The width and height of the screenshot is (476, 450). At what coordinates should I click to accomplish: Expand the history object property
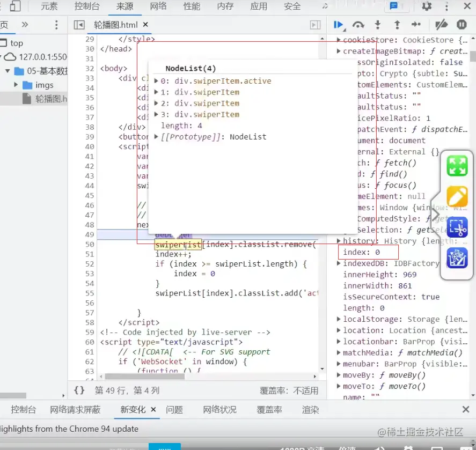coord(339,241)
